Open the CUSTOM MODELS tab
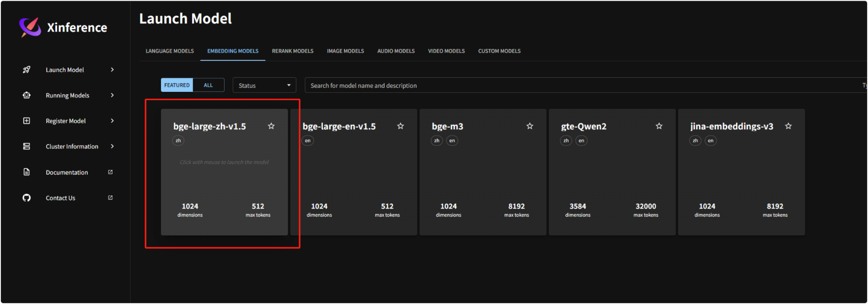The height and width of the screenshot is (304, 868). point(499,51)
